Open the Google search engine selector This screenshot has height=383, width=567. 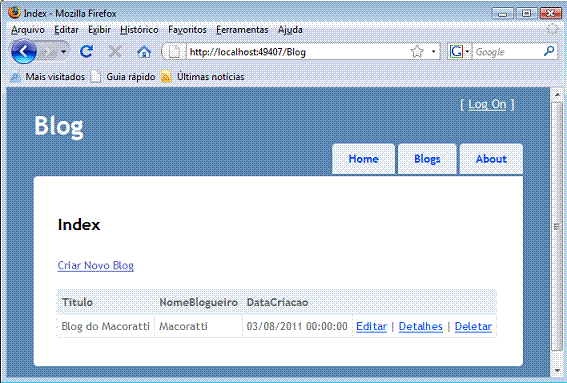point(459,52)
